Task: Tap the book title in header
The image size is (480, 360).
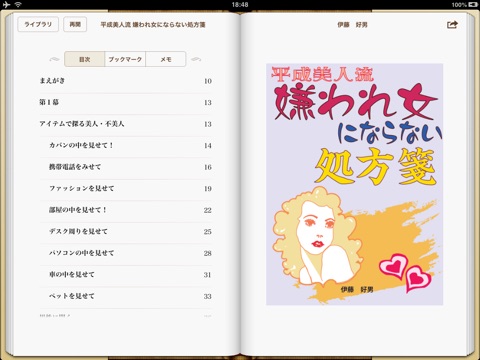Action: (153, 25)
